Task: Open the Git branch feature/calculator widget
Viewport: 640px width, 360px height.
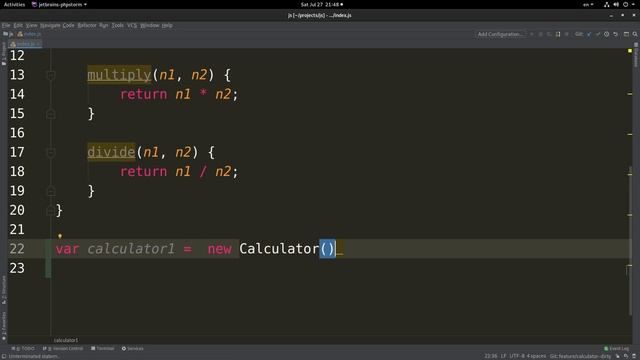Action: tap(580, 356)
